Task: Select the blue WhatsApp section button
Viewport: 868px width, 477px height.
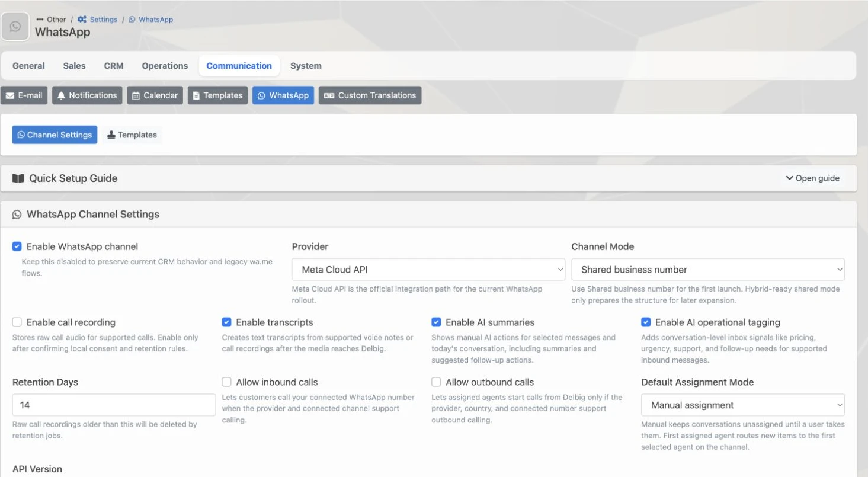Action: click(x=283, y=95)
